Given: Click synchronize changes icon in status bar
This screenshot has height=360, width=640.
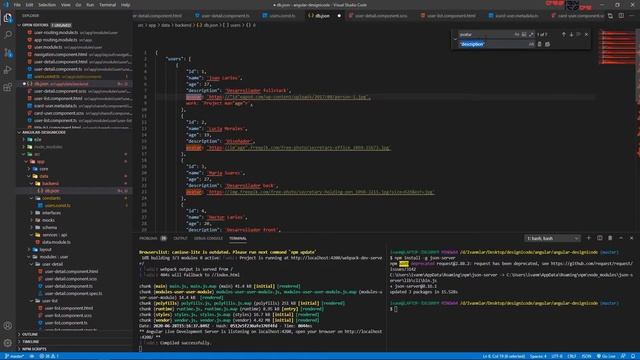Looking at the screenshot, I should point(32,356).
